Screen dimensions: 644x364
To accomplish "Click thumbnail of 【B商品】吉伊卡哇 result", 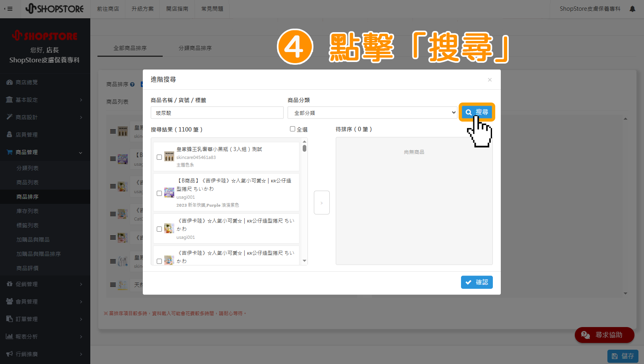I will point(169,192).
